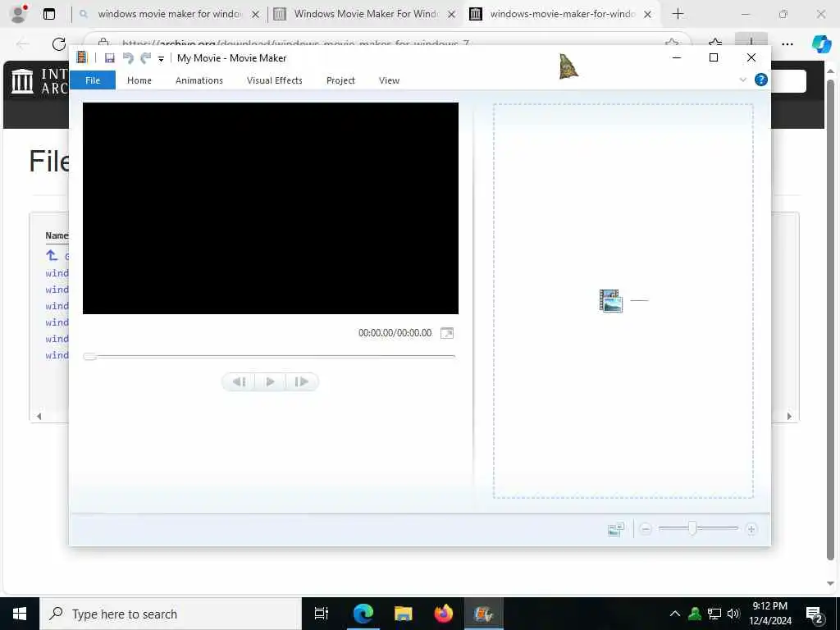Open the Visual Effects ribbon tab
This screenshot has height=630, width=840.
pos(274,80)
